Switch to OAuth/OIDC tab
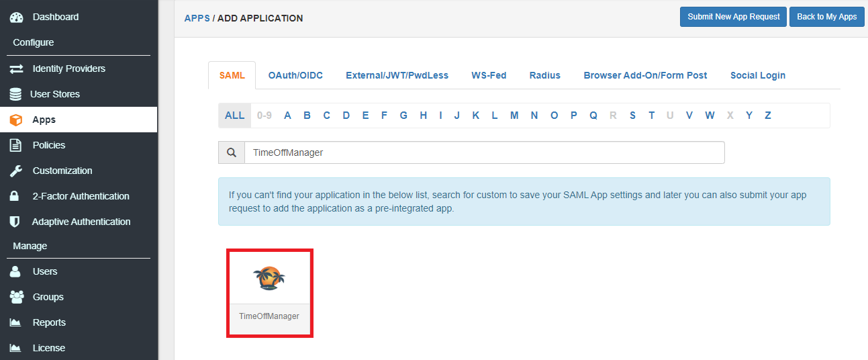Screen dimensions: 868x360 (295, 75)
